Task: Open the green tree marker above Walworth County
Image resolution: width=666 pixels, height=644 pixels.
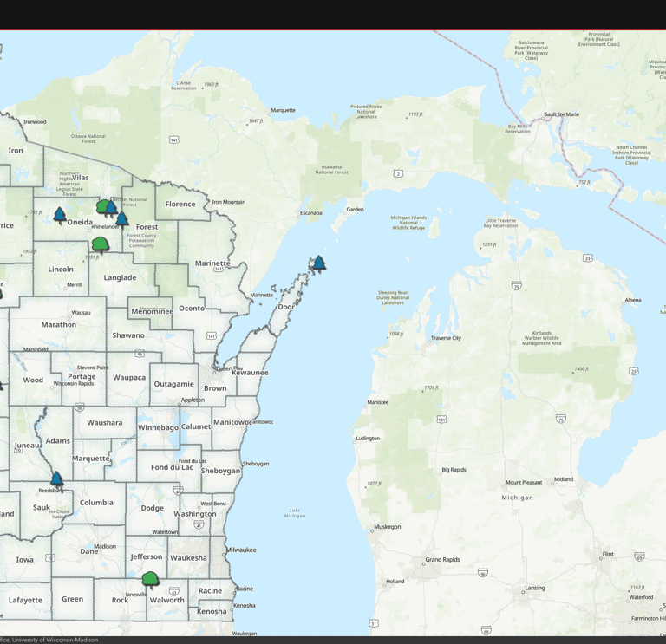Action: coord(150,580)
